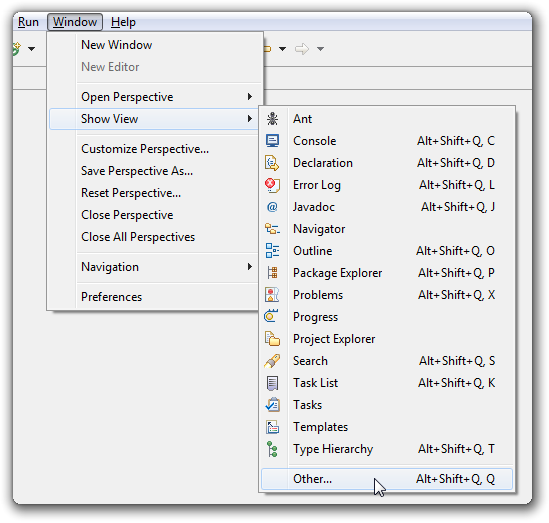Open the Help menu
549x523 pixels.
click(x=123, y=22)
